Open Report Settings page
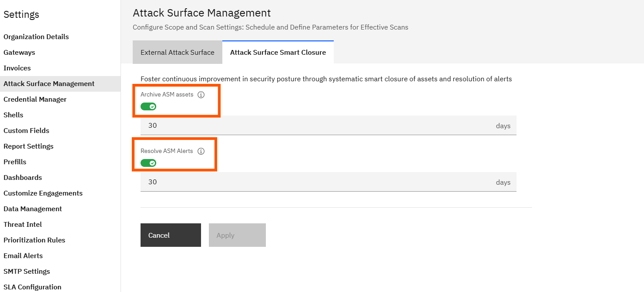The image size is (644, 292). tap(28, 146)
